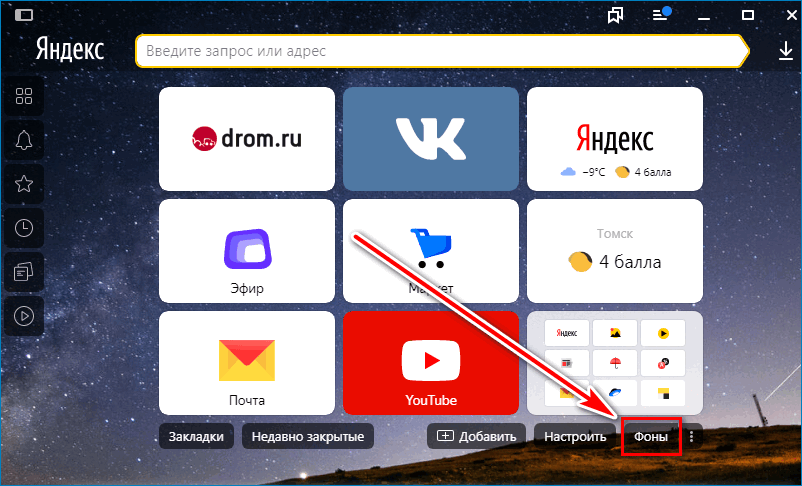Open the drom.ru tile
Viewport: 802px width, 486px height.
[x=247, y=139]
